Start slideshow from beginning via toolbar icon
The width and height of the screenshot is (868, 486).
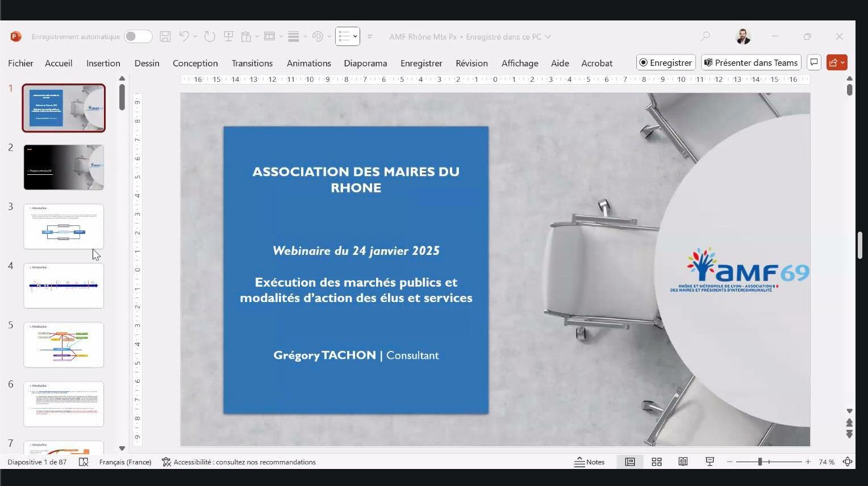click(228, 37)
